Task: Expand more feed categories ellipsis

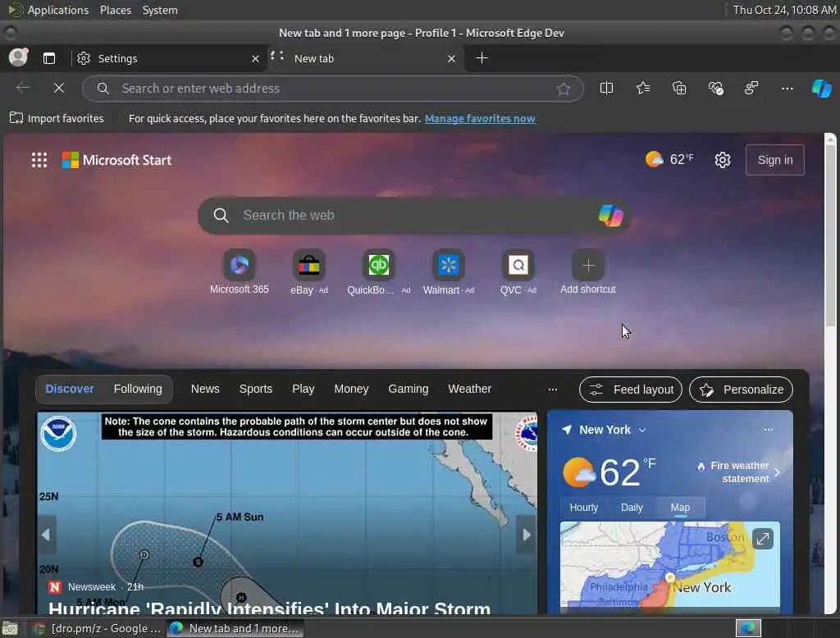Action: tap(552, 390)
